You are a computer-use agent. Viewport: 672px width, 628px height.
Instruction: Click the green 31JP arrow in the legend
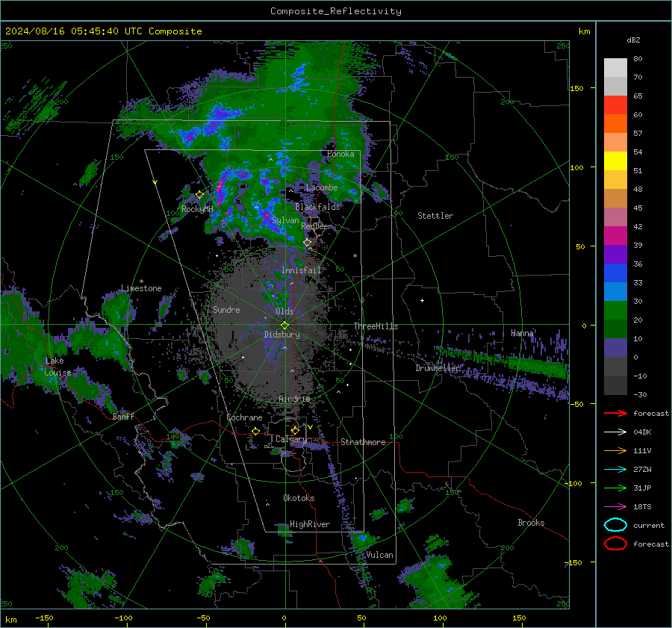coord(615,488)
